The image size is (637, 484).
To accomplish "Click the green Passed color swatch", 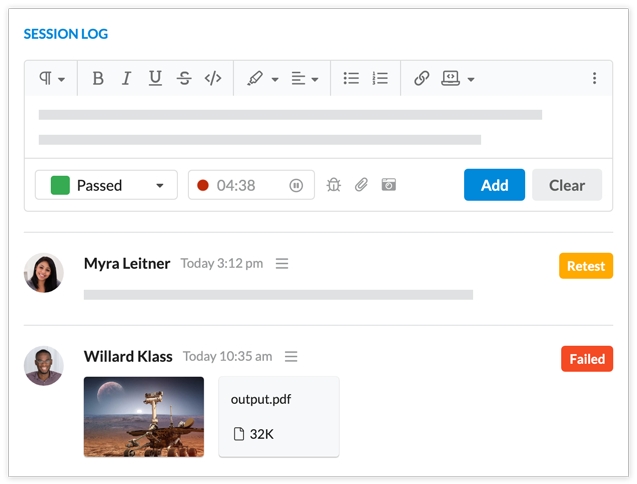I will (60, 185).
